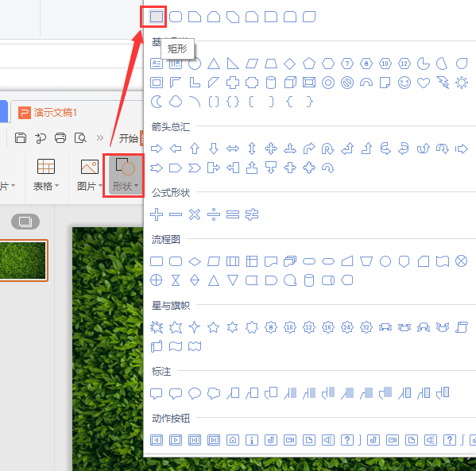476x471 pixels.
Task: Select the donut ring shape
Action: pyautogui.click(x=328, y=83)
